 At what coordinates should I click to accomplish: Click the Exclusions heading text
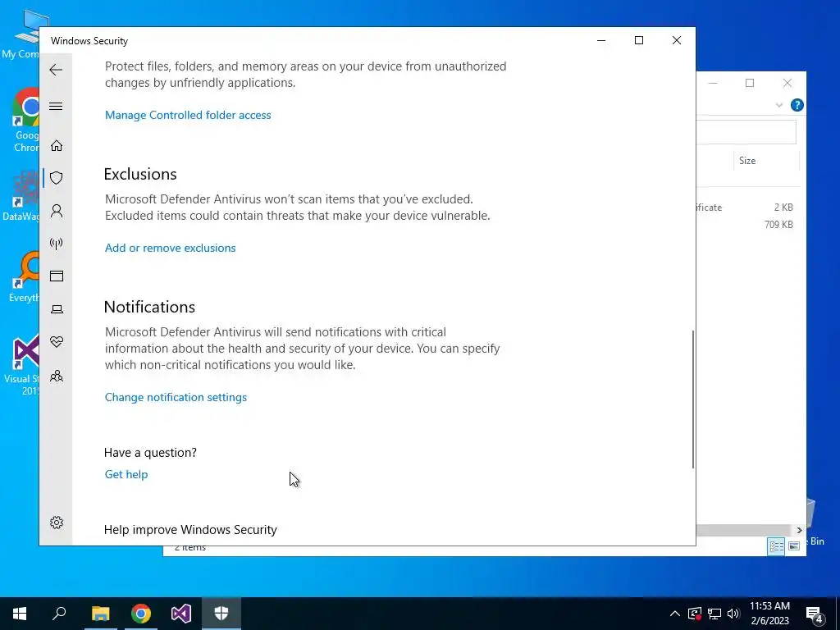pos(140,174)
